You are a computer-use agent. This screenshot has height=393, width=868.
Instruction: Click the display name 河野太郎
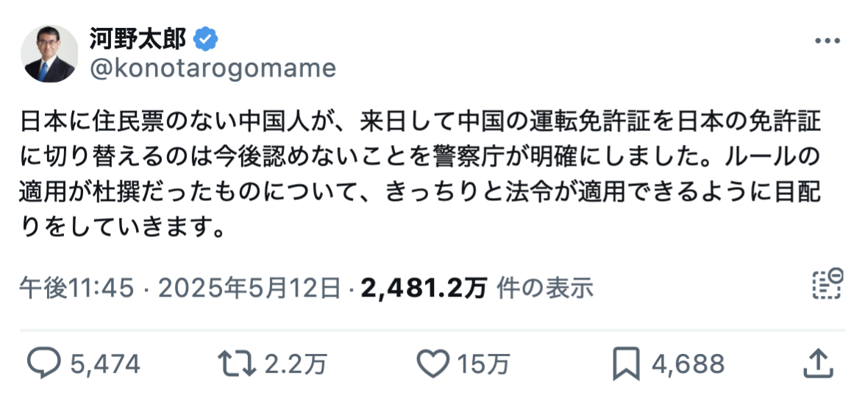[x=138, y=39]
